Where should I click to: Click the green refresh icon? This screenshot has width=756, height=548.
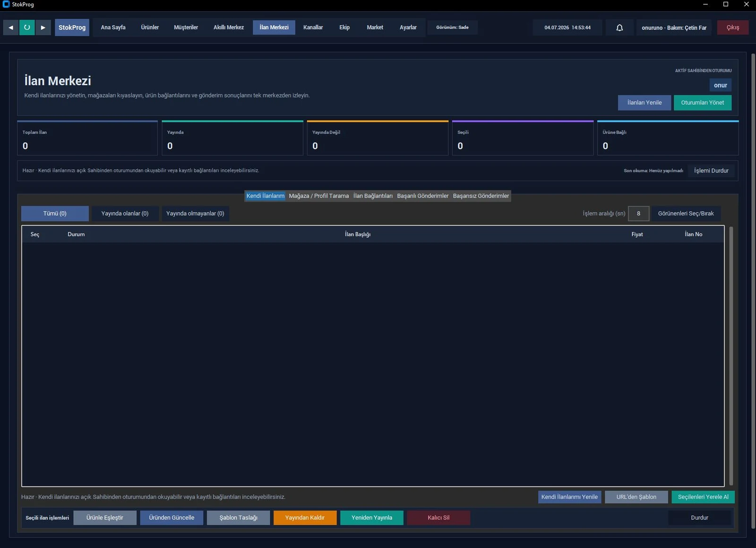[x=27, y=27]
